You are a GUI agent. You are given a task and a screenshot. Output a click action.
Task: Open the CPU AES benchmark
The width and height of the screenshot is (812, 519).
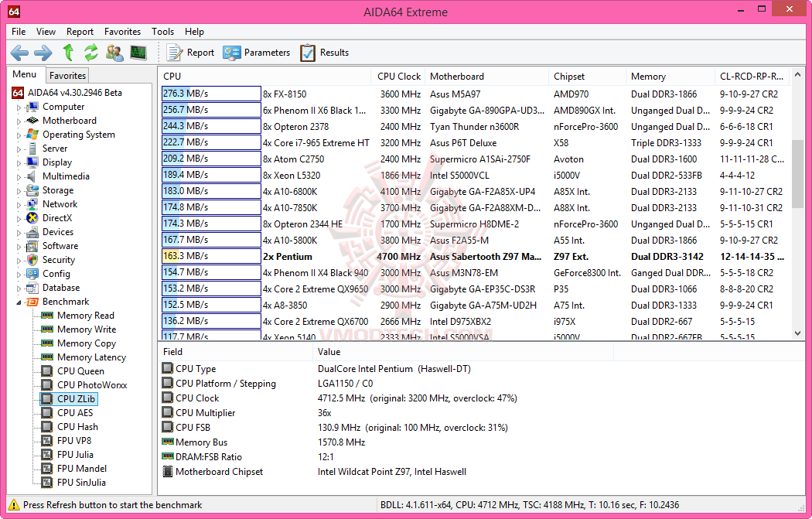tap(75, 413)
